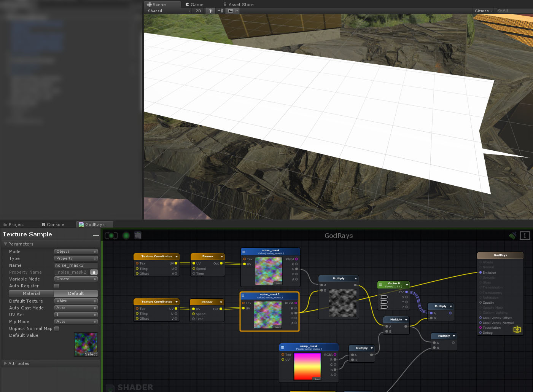Screen dimensions: 533x392
Task: Select the GodRays output node header
Action: [x=500, y=255]
